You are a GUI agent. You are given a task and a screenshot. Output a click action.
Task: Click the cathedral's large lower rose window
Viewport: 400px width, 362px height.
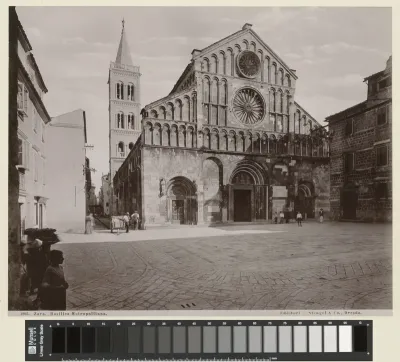tap(249, 106)
